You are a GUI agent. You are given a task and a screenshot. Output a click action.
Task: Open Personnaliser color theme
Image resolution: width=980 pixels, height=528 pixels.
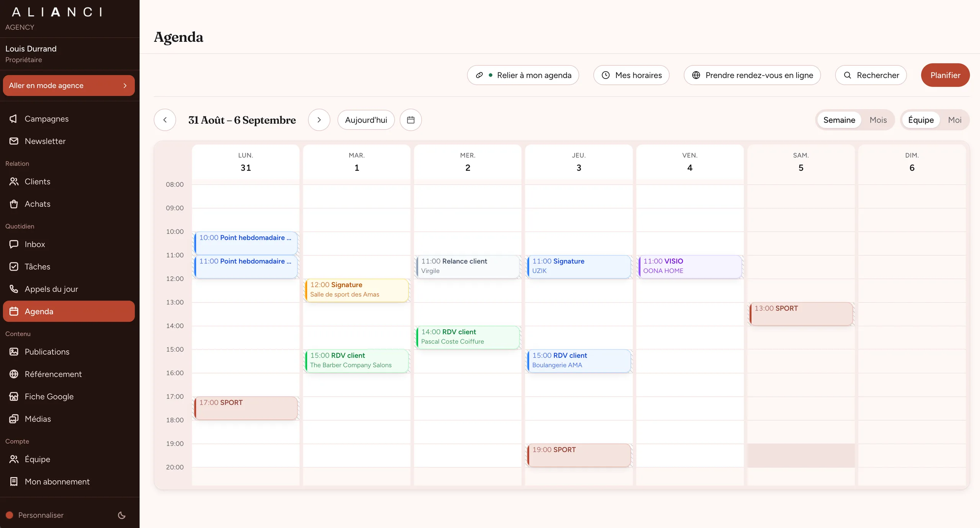click(34, 515)
